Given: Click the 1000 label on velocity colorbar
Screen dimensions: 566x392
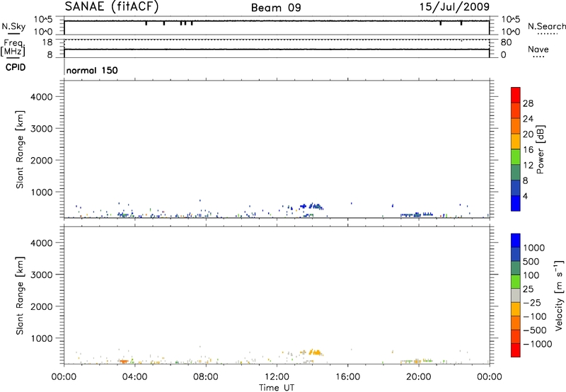Looking at the screenshot, I should [534, 248].
